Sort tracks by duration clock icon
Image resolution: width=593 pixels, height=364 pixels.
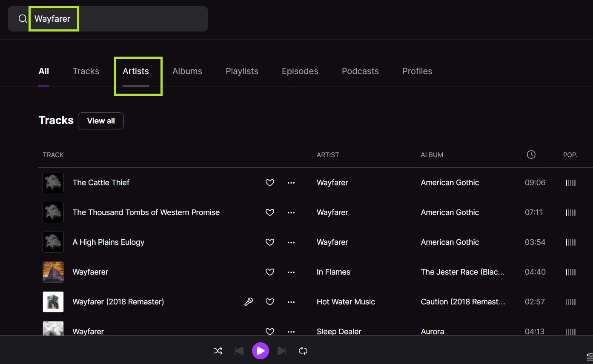531,155
